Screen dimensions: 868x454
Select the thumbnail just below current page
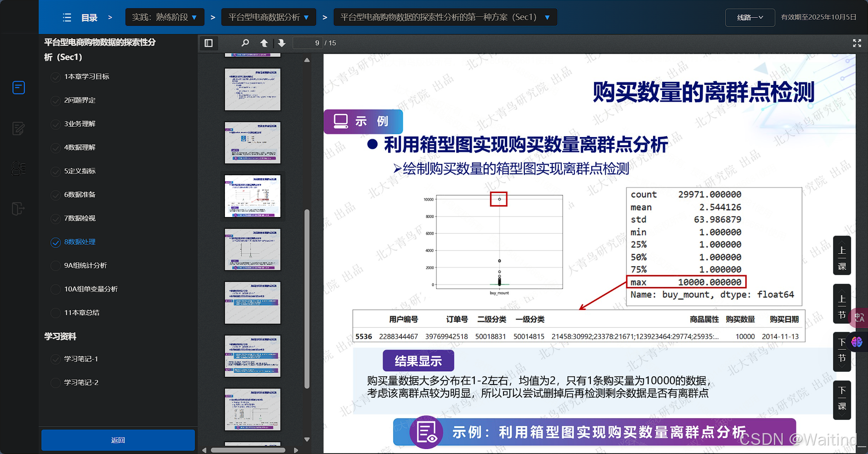click(x=253, y=249)
